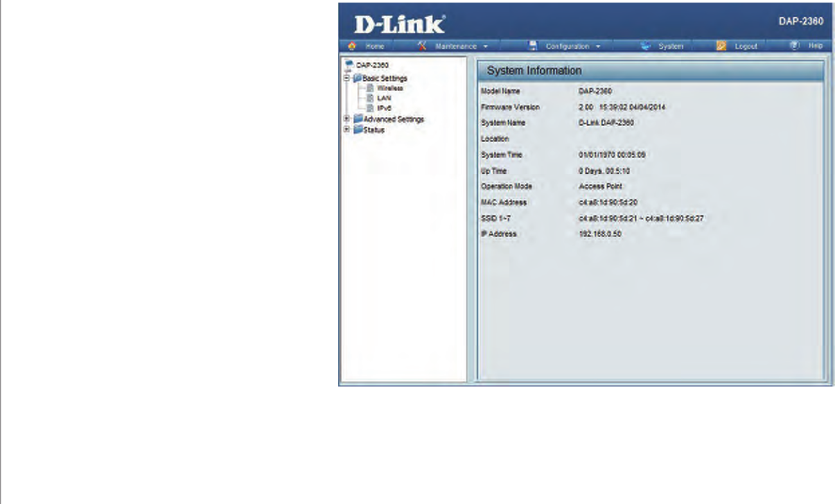The width and height of the screenshot is (835, 504).
Task: Select the Advanced Settings folder
Action: [388, 119]
